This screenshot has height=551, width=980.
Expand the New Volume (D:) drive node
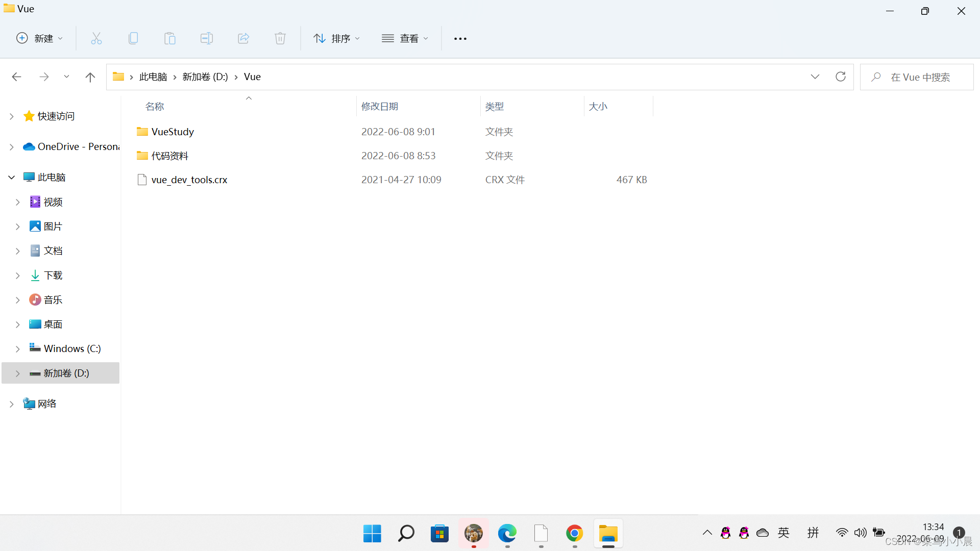click(x=18, y=373)
